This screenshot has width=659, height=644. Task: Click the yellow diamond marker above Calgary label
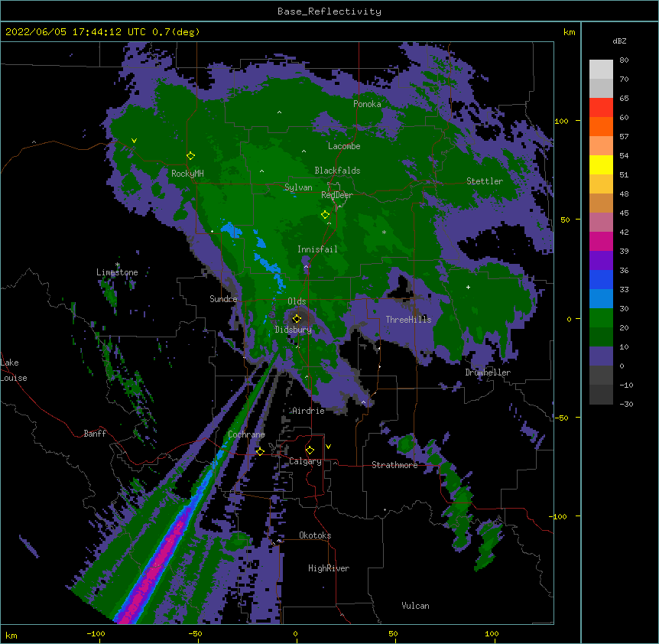coord(310,450)
